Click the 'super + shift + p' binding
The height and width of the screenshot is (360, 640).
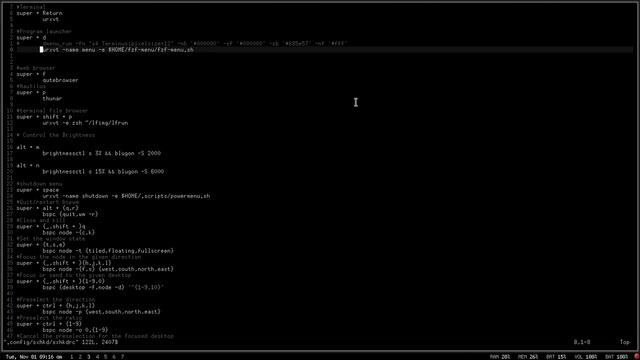coord(44,117)
